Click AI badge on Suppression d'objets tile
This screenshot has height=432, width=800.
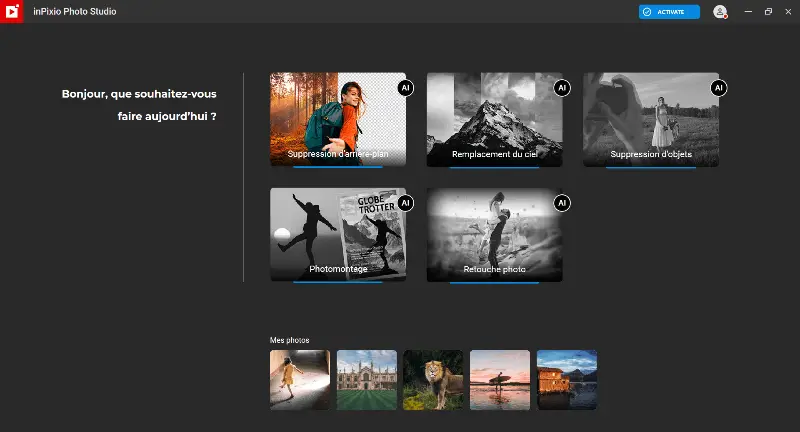coord(718,88)
